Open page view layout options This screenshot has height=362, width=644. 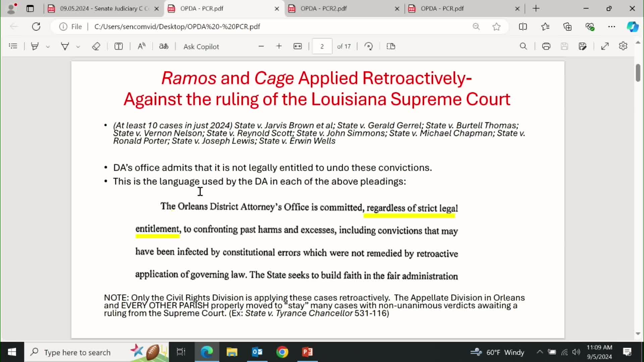(x=391, y=46)
